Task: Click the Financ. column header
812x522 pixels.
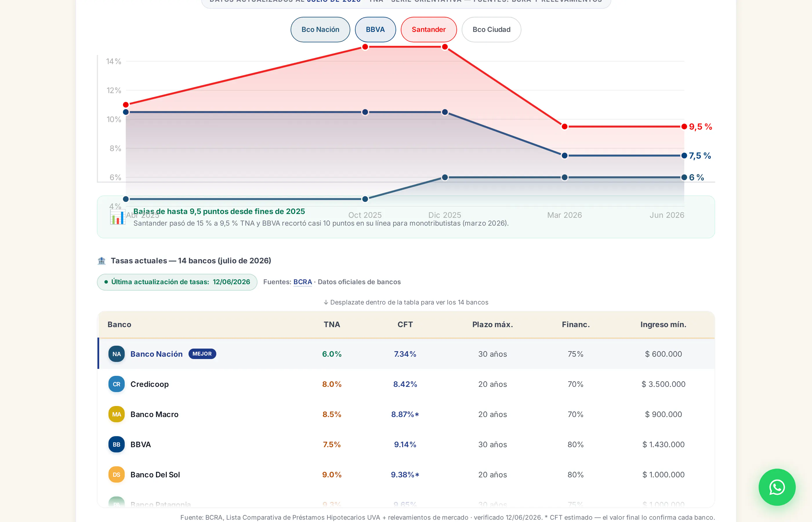Action: [575, 325]
